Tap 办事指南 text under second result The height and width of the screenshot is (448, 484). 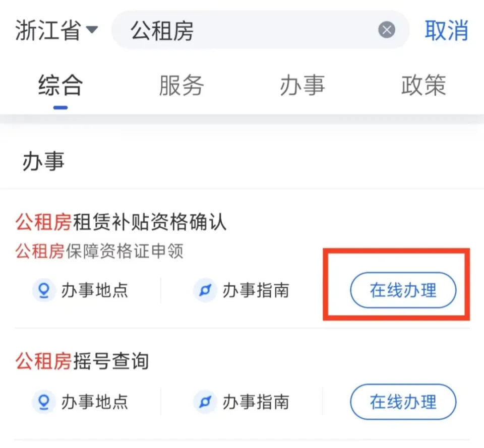257,402
